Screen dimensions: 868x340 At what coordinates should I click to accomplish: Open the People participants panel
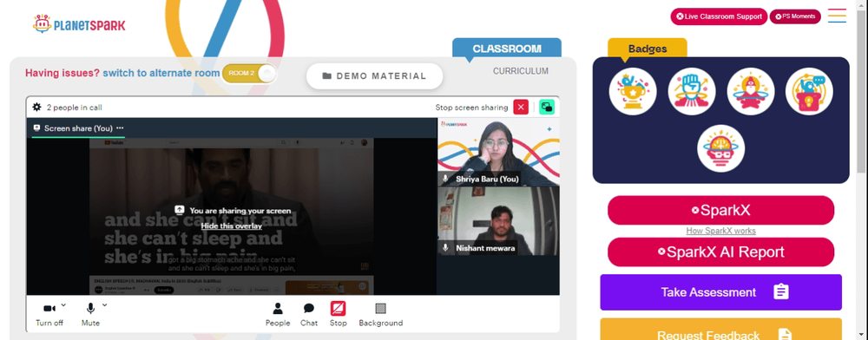[x=278, y=315]
